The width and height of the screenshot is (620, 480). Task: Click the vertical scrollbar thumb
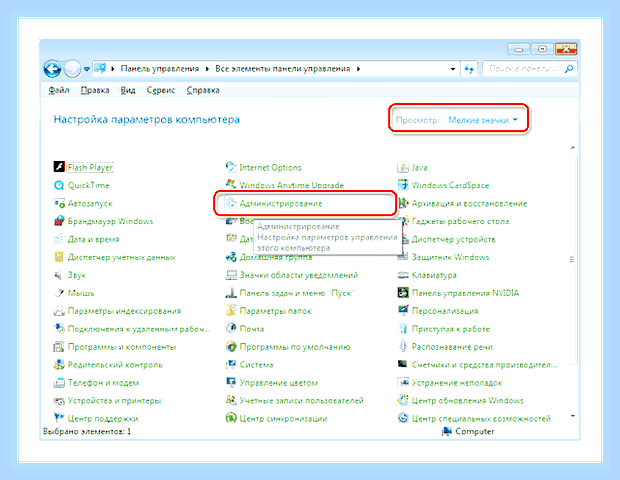coord(572,259)
